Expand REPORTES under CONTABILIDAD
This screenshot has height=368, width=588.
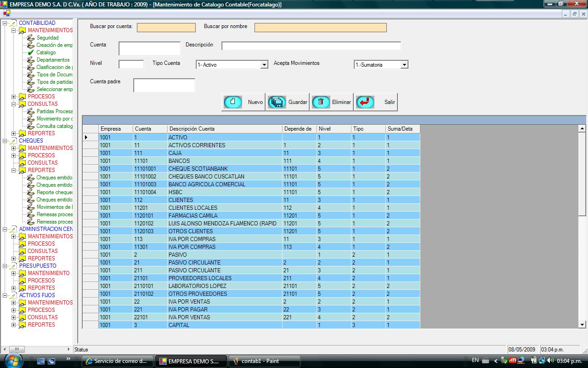pyautogui.click(x=13, y=133)
